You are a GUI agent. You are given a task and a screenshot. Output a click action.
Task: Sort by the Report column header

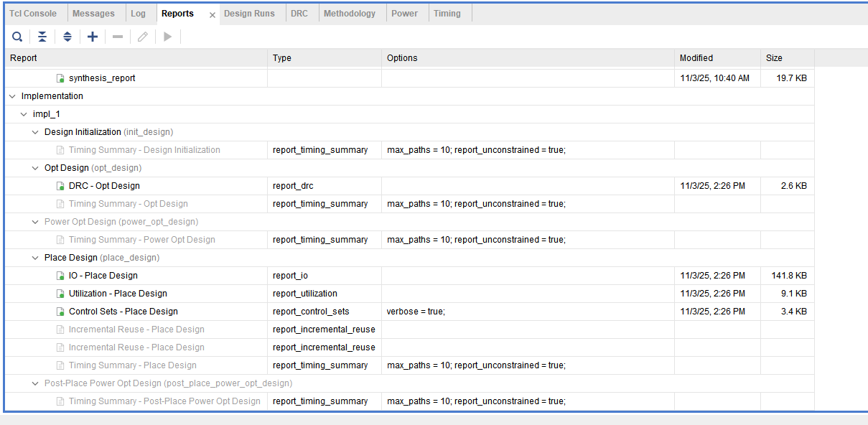click(136, 58)
